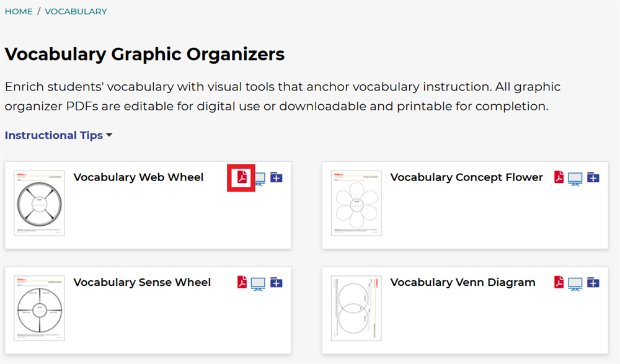Add Vocabulary Web Wheel to folder

277,178
